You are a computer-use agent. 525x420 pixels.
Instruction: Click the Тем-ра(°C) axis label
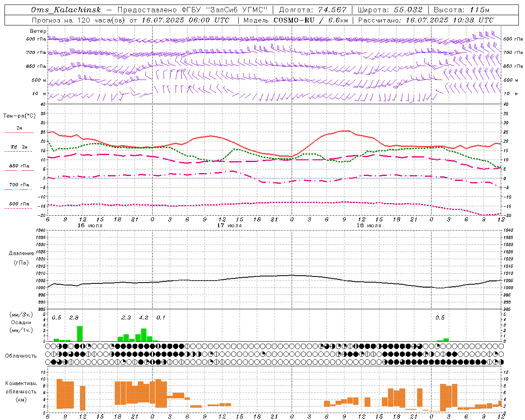point(19,116)
